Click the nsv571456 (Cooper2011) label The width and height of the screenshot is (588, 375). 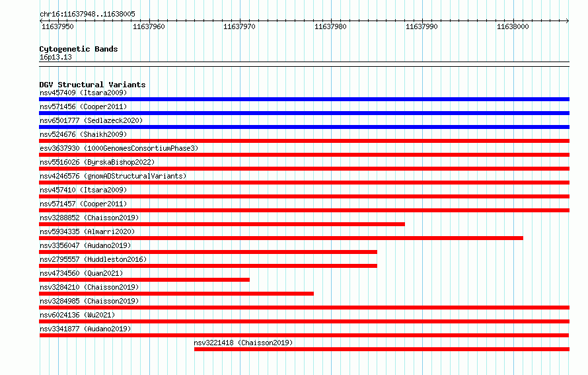pyautogui.click(x=83, y=106)
